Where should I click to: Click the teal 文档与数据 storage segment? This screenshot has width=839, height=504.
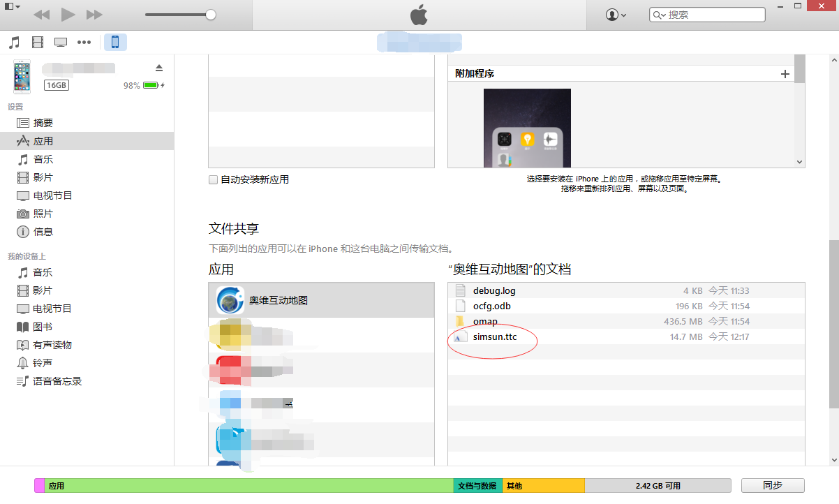click(477, 486)
